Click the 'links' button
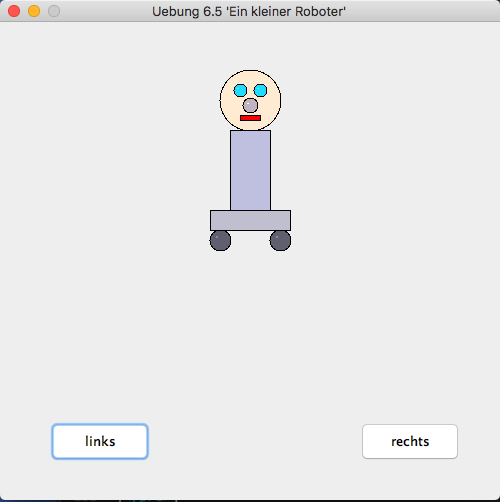The image size is (500, 502). click(x=100, y=441)
